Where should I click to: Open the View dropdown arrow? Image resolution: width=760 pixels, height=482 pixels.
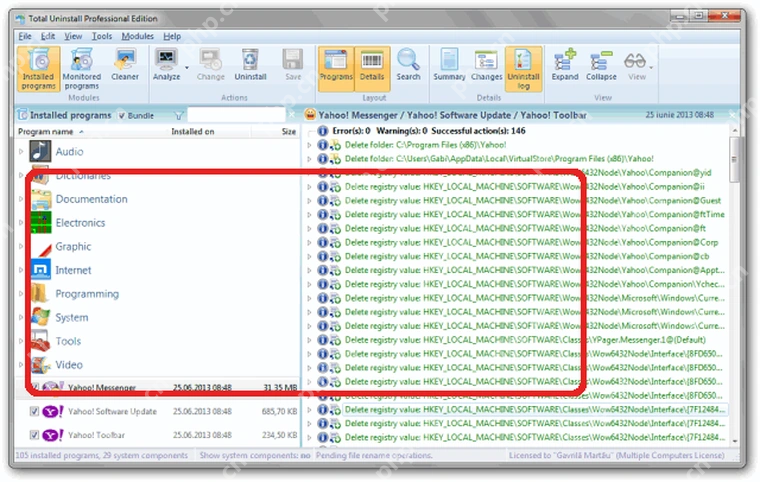coord(651,68)
